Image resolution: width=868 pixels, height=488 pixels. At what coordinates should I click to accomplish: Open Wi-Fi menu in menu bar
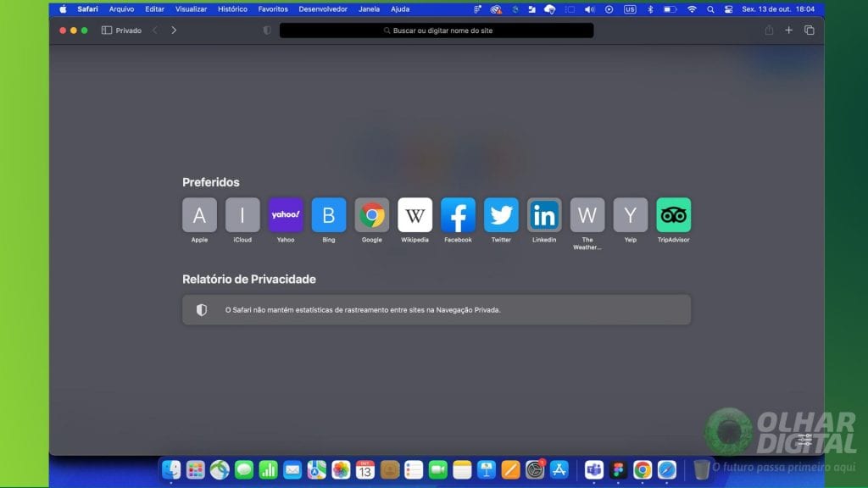(x=692, y=8)
